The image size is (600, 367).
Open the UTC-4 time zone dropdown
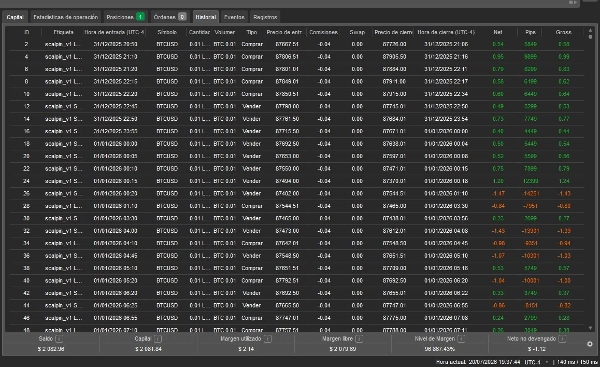tap(536, 362)
